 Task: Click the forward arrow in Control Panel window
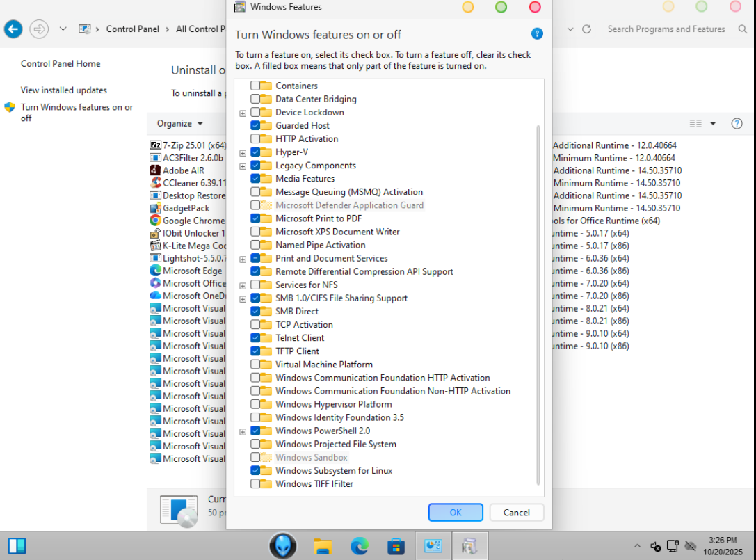(39, 29)
